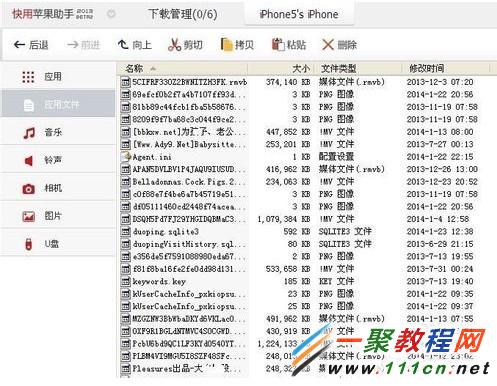Switch to 下载管理(0/6) tab

tap(182, 14)
